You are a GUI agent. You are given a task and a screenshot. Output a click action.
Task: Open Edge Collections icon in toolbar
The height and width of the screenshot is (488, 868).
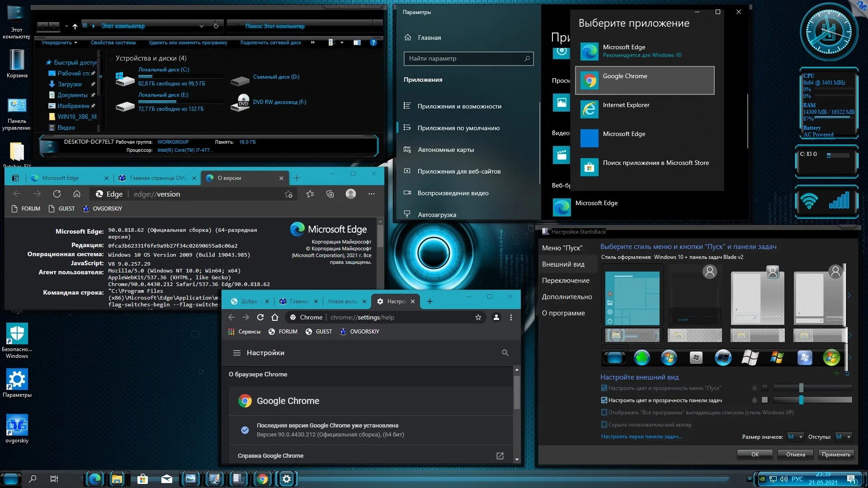(x=330, y=194)
